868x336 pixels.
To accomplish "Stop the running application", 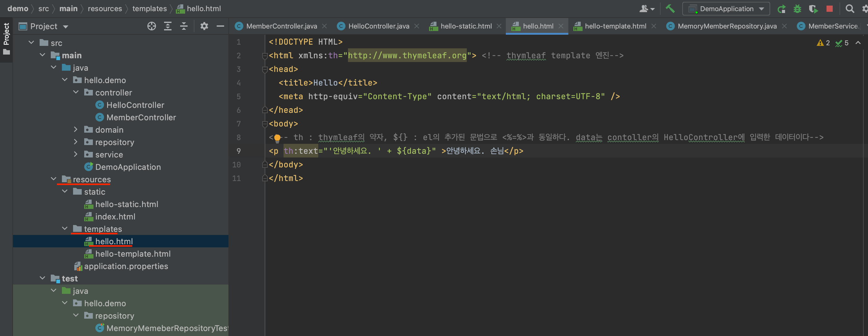I will click(830, 9).
